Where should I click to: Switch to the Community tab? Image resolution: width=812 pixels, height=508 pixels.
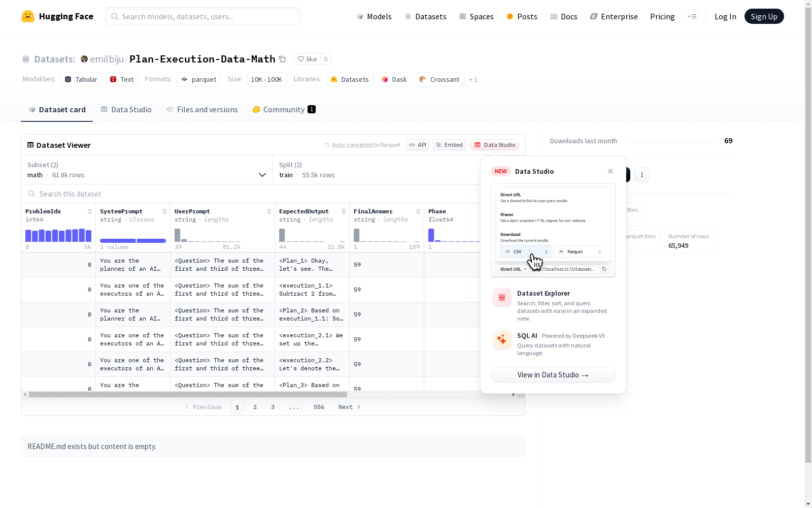[x=284, y=109]
